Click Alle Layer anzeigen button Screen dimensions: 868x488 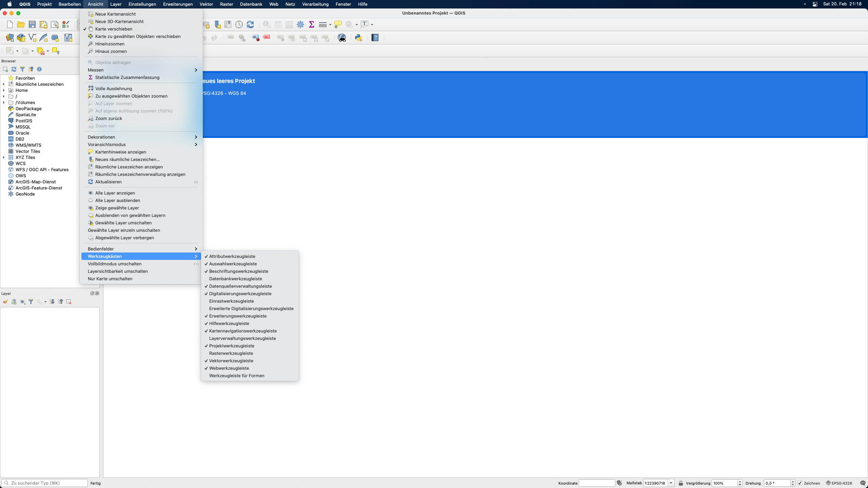pos(115,192)
